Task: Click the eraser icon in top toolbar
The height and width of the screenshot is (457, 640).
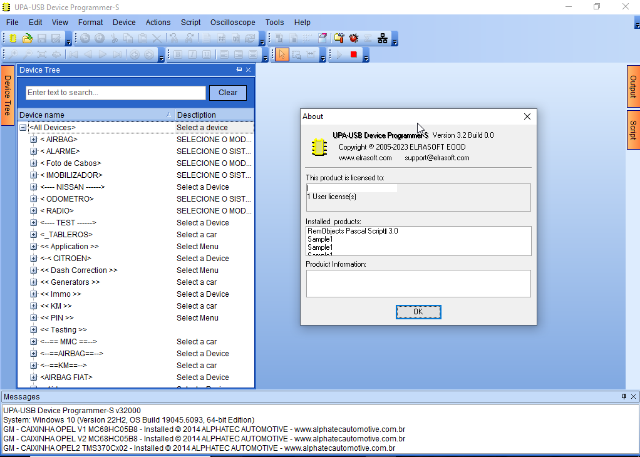Action: [322, 38]
